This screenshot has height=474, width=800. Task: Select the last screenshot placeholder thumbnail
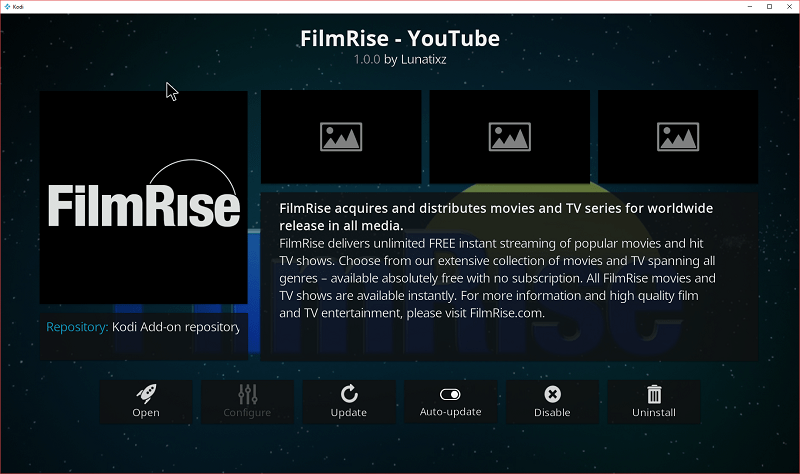678,137
